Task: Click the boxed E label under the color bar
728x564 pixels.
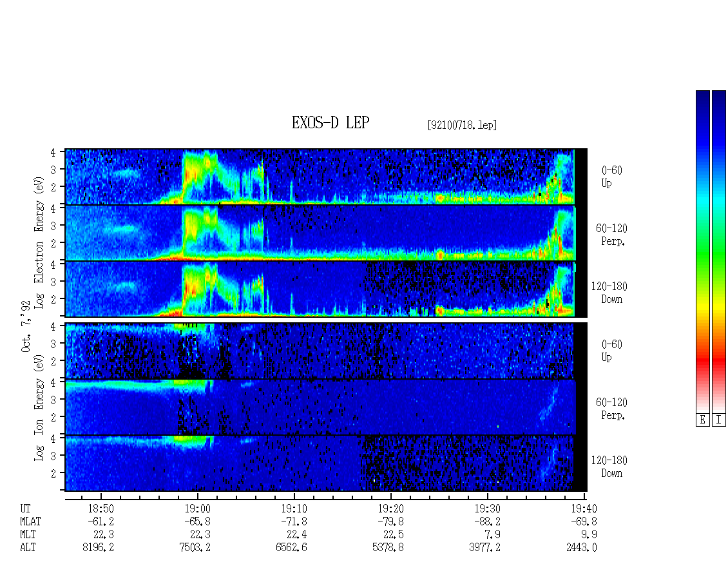Action: (702, 420)
